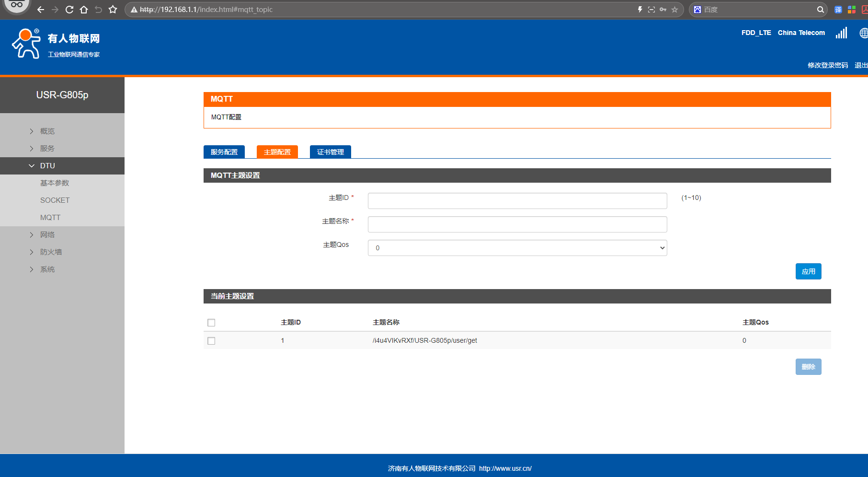Check the select-all checkbox in table header

(211, 323)
